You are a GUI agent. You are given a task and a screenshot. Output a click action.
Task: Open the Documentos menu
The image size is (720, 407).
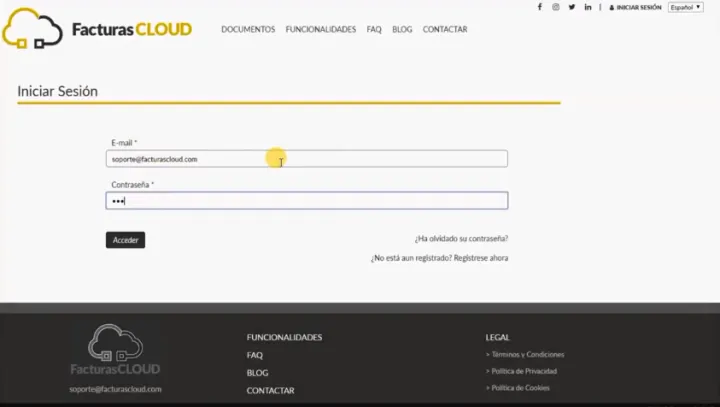click(248, 30)
